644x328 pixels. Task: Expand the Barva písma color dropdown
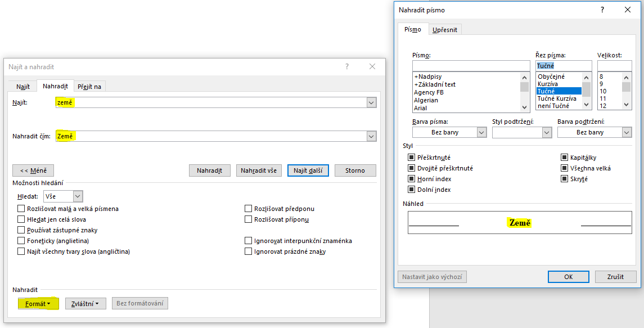[481, 132]
